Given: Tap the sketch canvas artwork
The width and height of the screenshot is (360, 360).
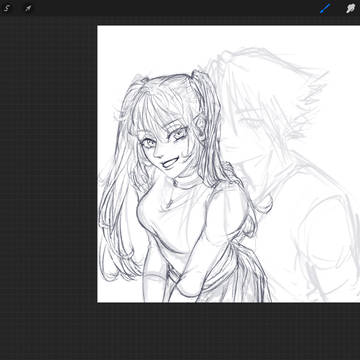Looking at the screenshot, I should 229,164.
